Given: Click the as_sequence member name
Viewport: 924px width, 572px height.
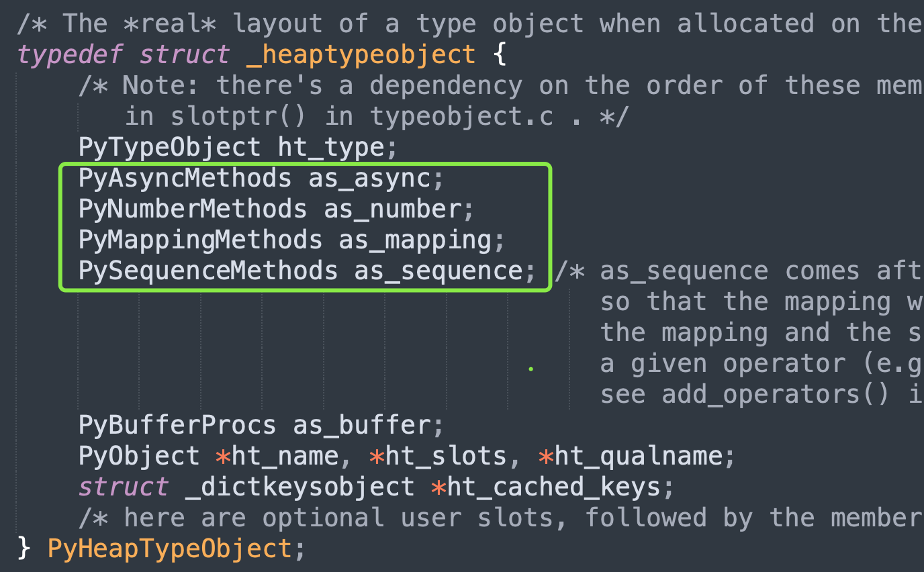Looking at the screenshot, I should (x=438, y=271).
